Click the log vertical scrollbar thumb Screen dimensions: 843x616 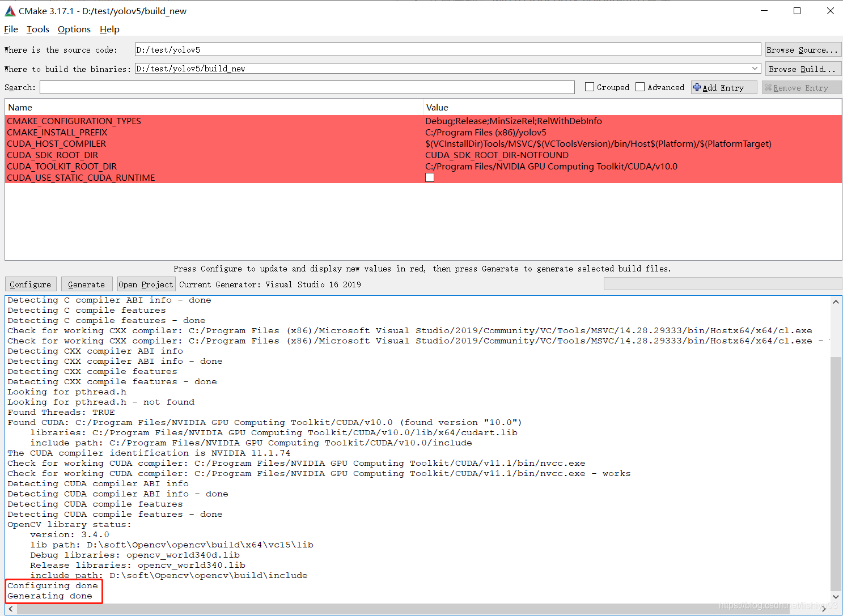[x=836, y=474]
